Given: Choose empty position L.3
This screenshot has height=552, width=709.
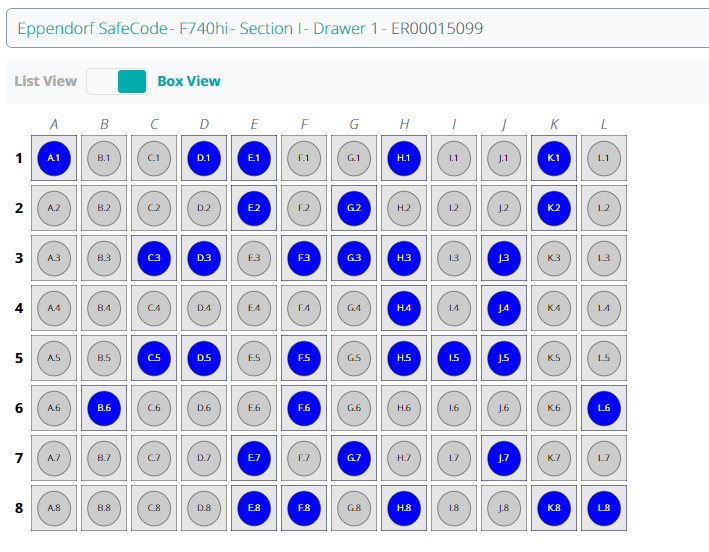Looking at the screenshot, I should click(x=604, y=258).
